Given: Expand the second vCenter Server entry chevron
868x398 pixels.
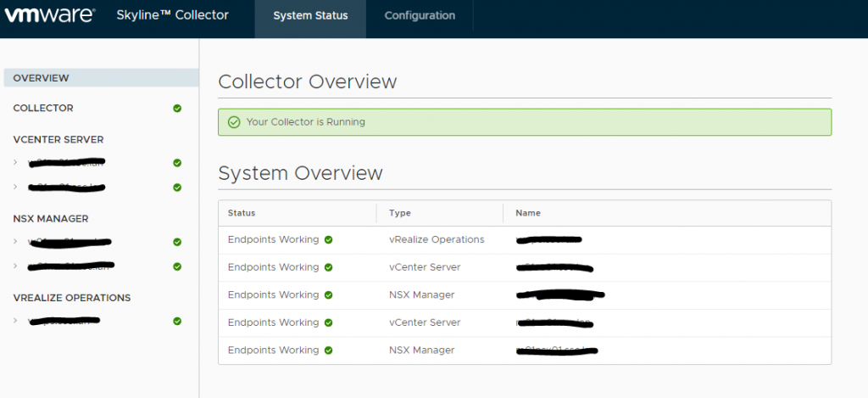Looking at the screenshot, I should coord(15,187).
